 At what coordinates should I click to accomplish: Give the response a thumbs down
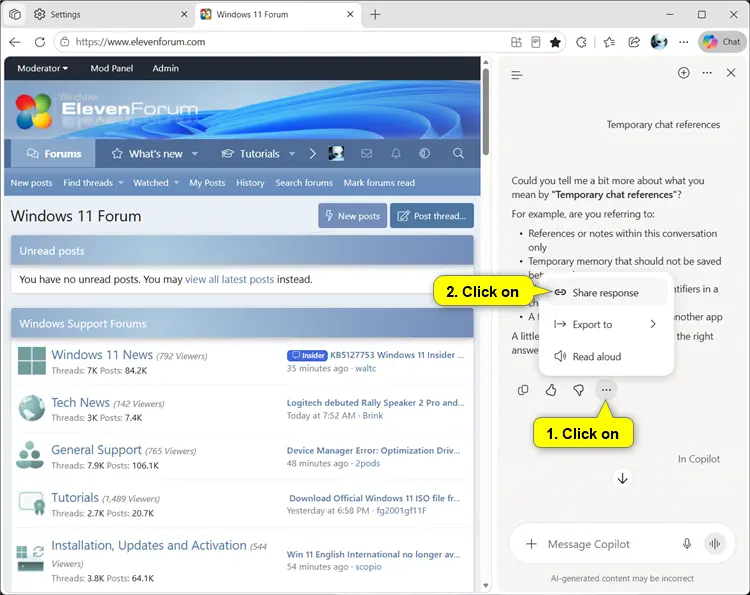(x=579, y=390)
